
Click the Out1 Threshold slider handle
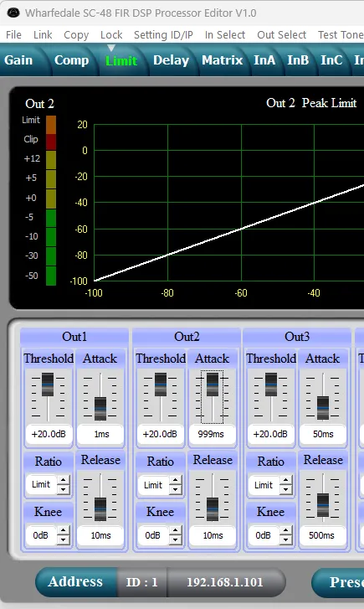coord(48,384)
